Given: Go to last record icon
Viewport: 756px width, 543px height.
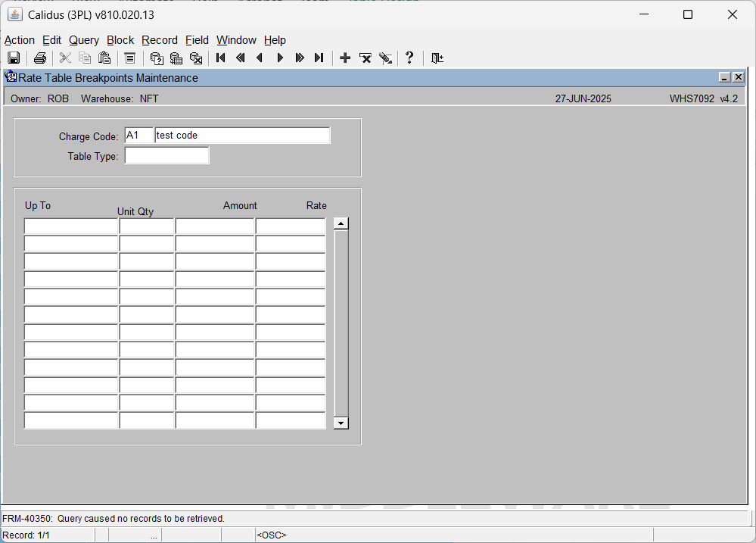Looking at the screenshot, I should click(x=319, y=58).
